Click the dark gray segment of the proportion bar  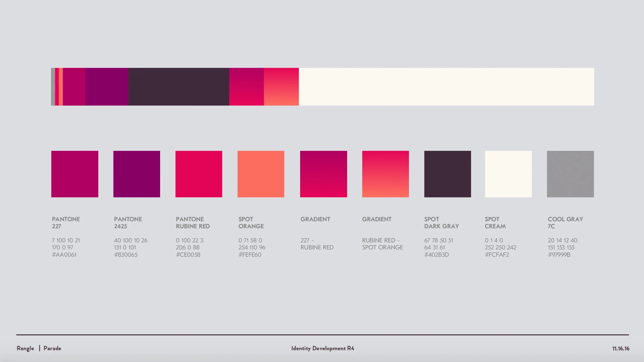(x=179, y=87)
